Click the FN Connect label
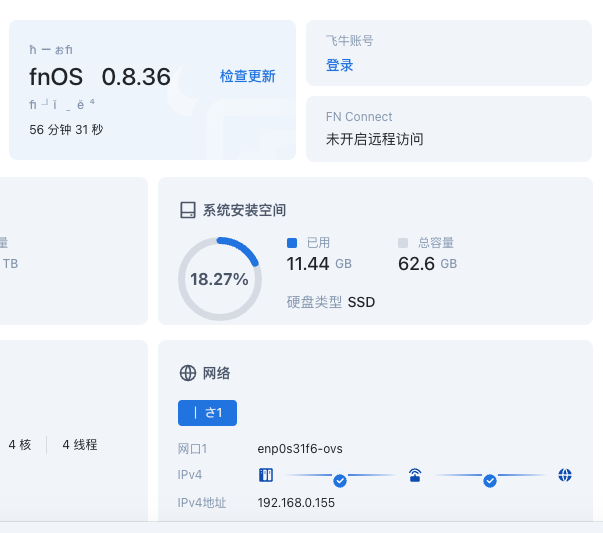Screen dimensions: 603x533 point(359,117)
